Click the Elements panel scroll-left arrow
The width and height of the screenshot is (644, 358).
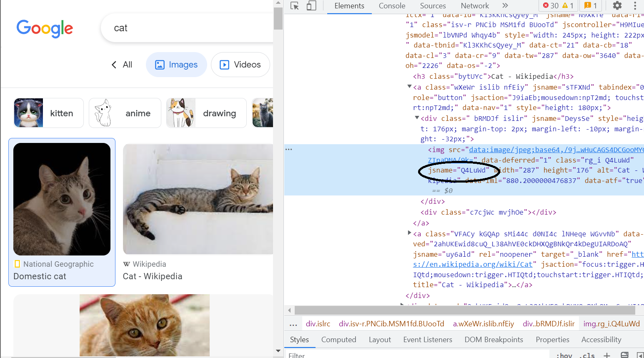click(x=289, y=310)
